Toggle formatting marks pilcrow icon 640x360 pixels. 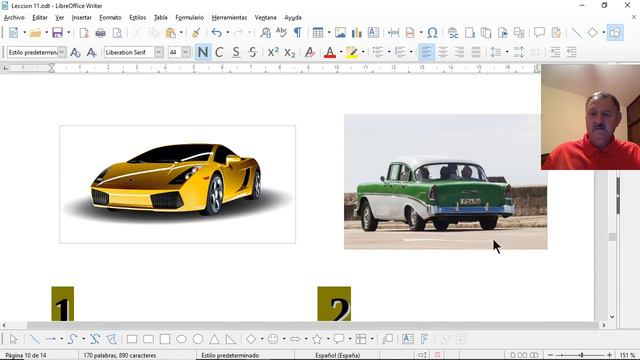point(298,33)
